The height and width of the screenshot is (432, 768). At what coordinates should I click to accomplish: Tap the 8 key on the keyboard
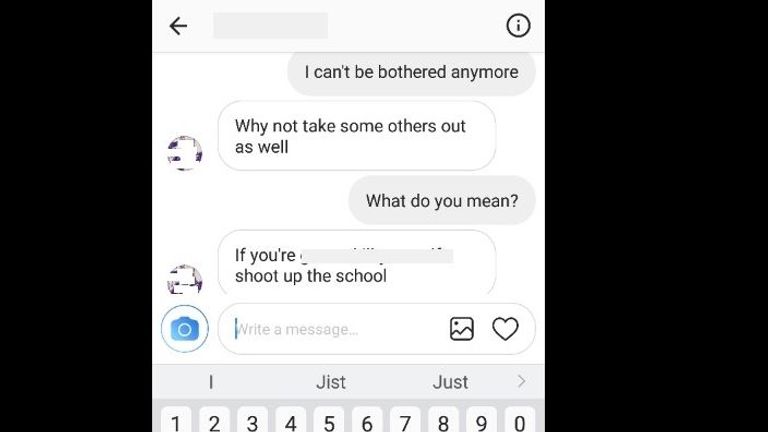point(443,420)
